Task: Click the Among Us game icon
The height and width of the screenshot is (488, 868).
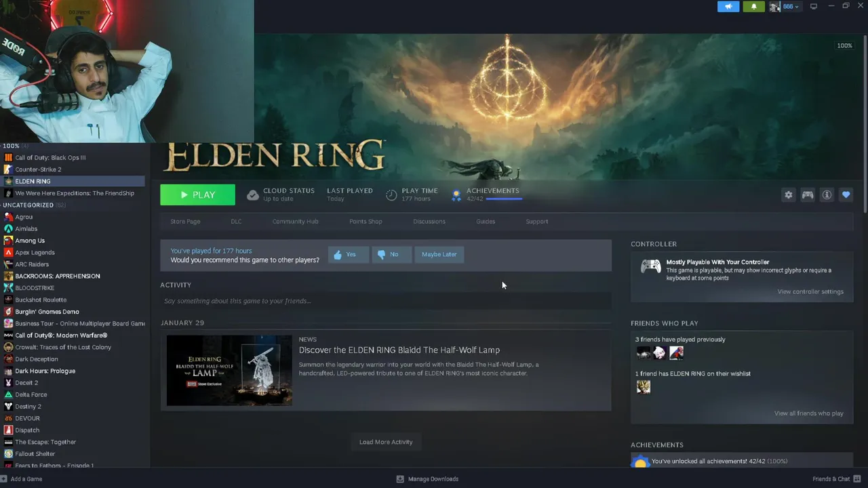Action: coord(8,241)
